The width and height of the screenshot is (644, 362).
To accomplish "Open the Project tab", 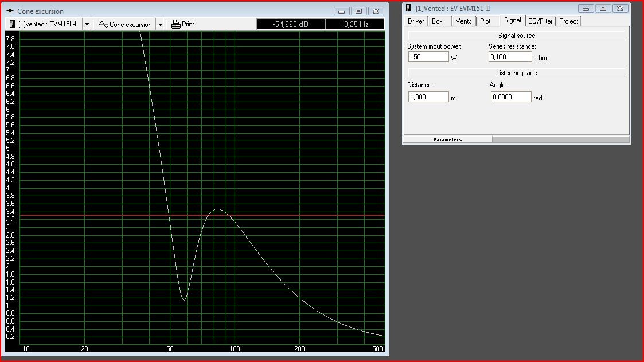I will coord(568,21).
